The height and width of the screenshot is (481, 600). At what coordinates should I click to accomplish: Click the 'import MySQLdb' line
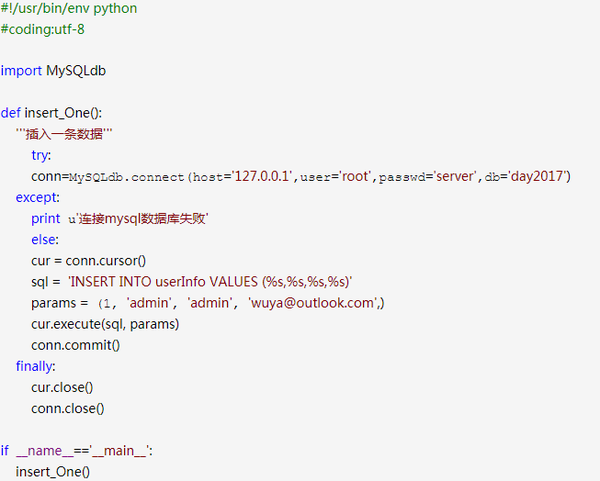[53, 71]
